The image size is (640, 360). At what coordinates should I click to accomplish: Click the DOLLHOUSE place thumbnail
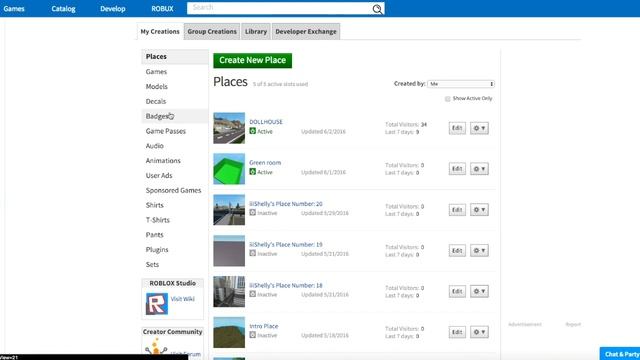click(229, 128)
